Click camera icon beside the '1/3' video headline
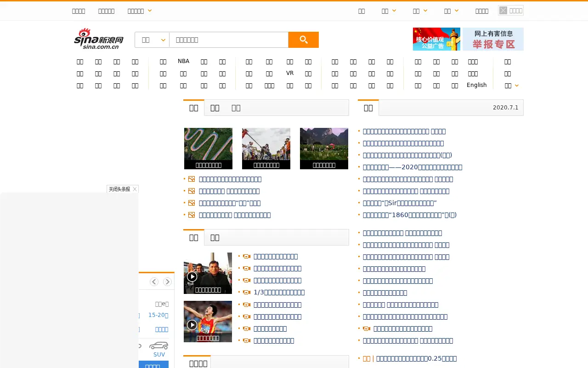The height and width of the screenshot is (368, 588). tap(247, 293)
